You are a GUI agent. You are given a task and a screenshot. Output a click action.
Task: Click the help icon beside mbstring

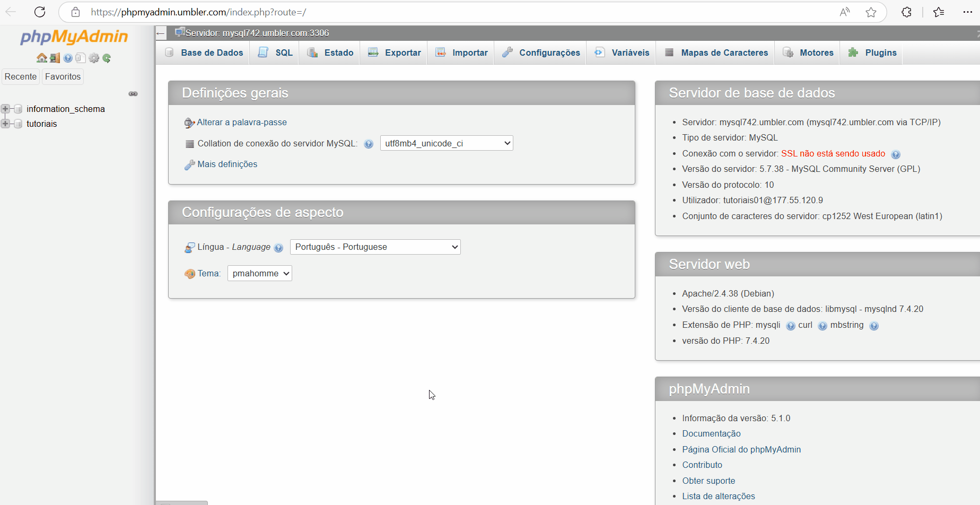874,326
